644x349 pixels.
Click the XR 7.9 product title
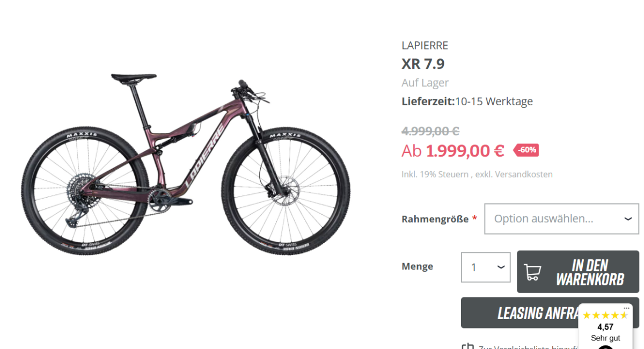pyautogui.click(x=423, y=64)
